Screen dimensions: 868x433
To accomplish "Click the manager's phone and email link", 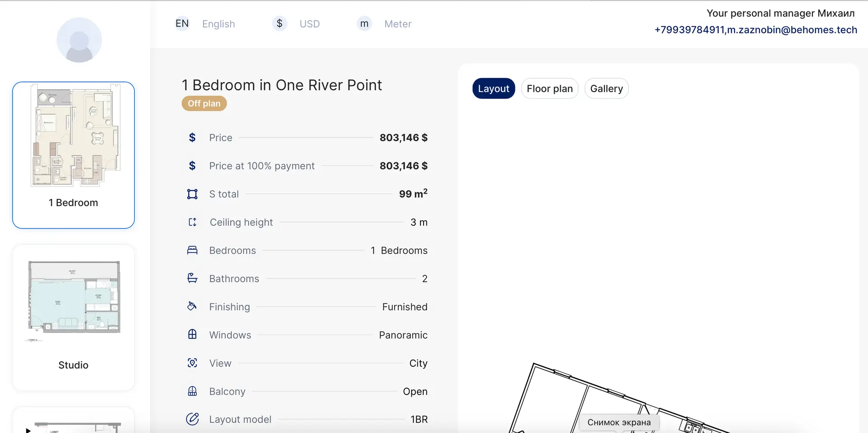I will [755, 30].
